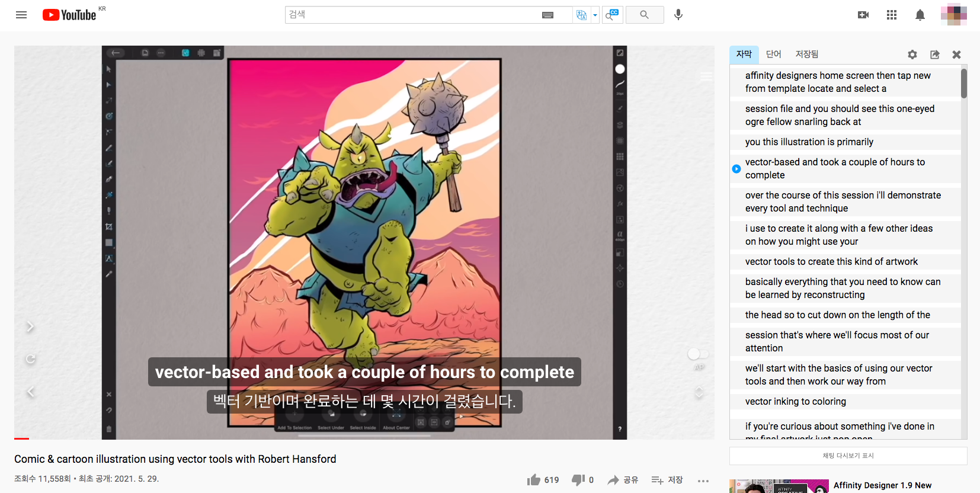
Task: Select subtitle 'i use to create it along'
Action: [x=846, y=235]
